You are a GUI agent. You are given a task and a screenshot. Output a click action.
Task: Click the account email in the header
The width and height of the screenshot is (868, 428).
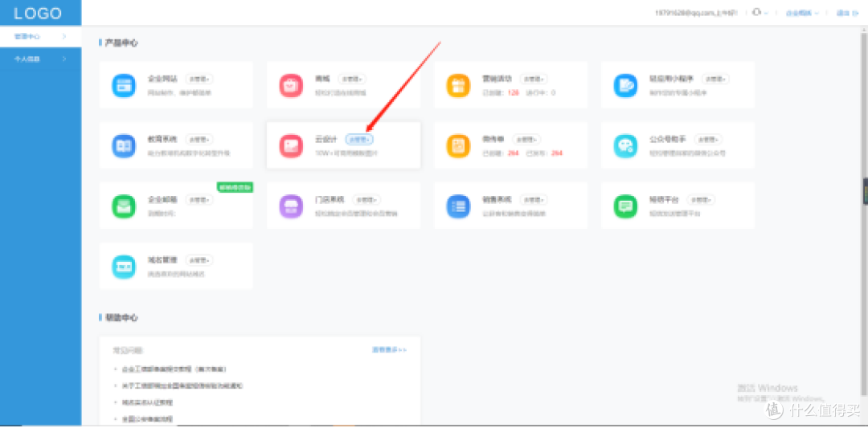pyautogui.click(x=696, y=14)
